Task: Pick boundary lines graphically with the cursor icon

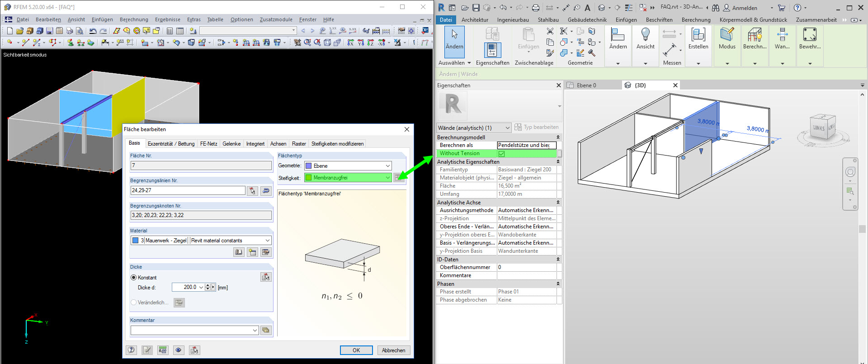Action: pos(252,190)
